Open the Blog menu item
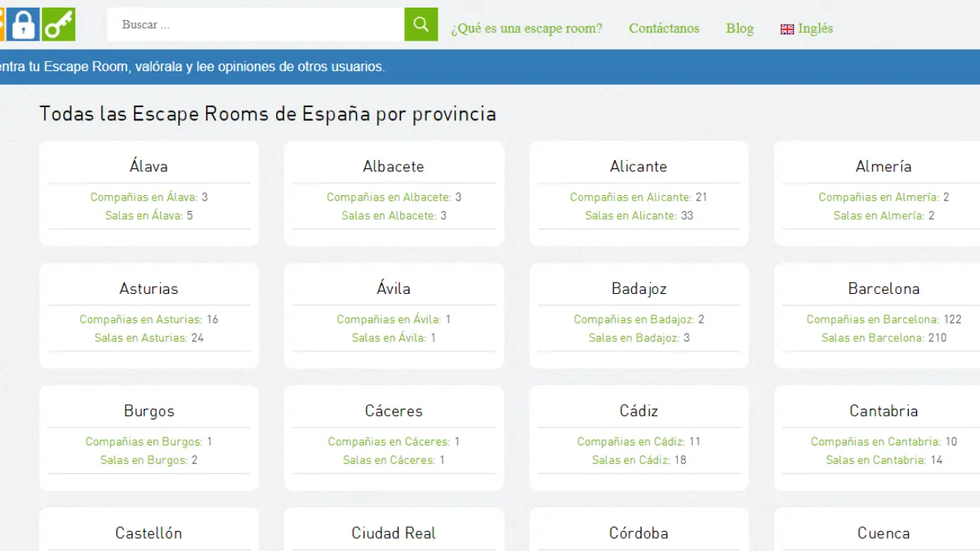Screen dimensions: 980x551 tap(740, 28)
